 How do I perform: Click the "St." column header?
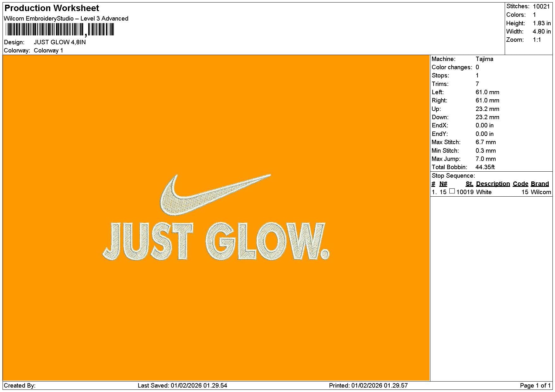click(x=470, y=184)
